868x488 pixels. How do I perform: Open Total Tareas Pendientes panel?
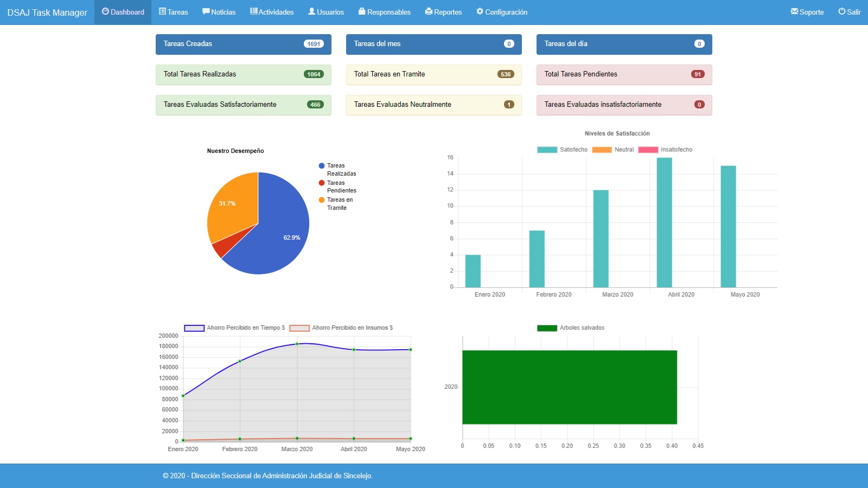coord(624,74)
